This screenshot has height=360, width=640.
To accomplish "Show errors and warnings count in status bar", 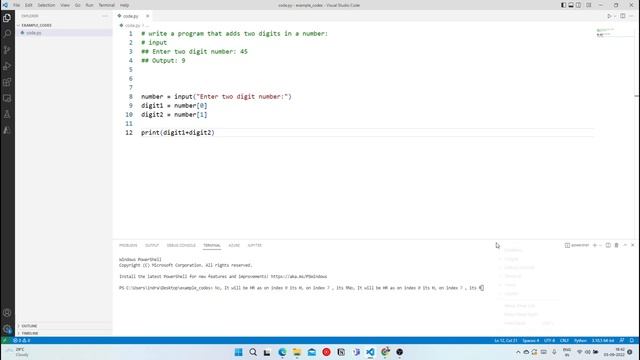I will (22, 340).
